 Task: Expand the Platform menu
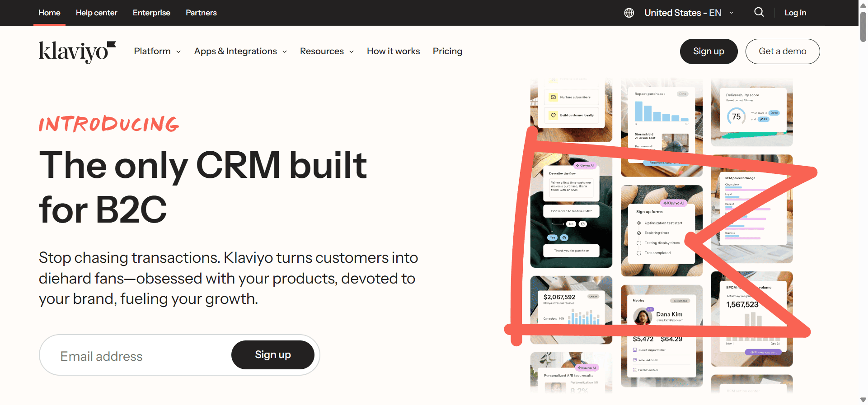(x=157, y=51)
